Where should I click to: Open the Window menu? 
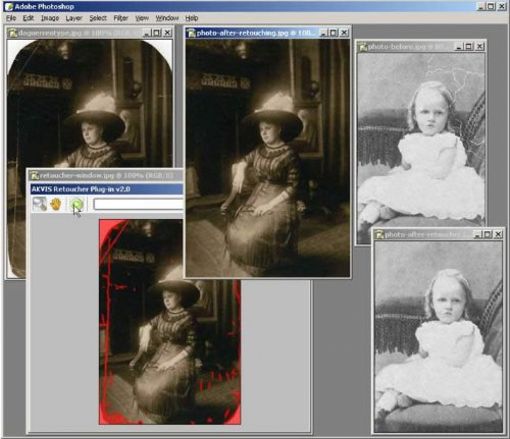point(167,18)
